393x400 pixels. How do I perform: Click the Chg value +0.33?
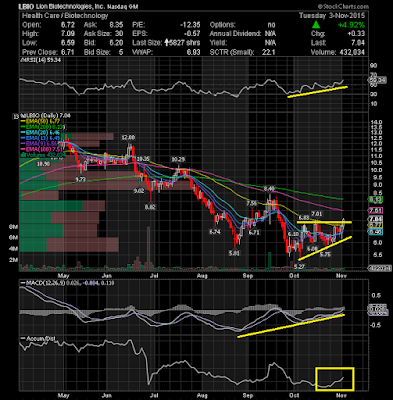pyautogui.click(x=356, y=34)
